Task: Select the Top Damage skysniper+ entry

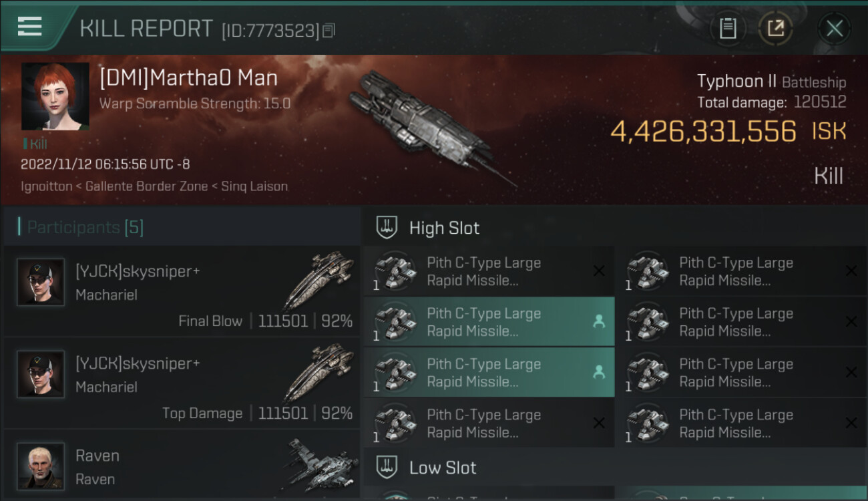Action: 182,383
